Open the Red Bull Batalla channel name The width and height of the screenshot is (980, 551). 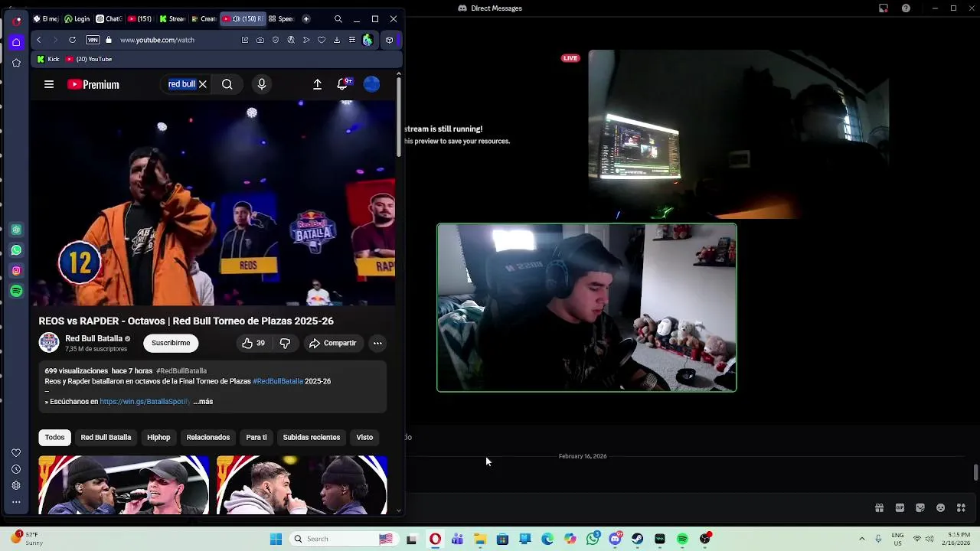(x=93, y=338)
